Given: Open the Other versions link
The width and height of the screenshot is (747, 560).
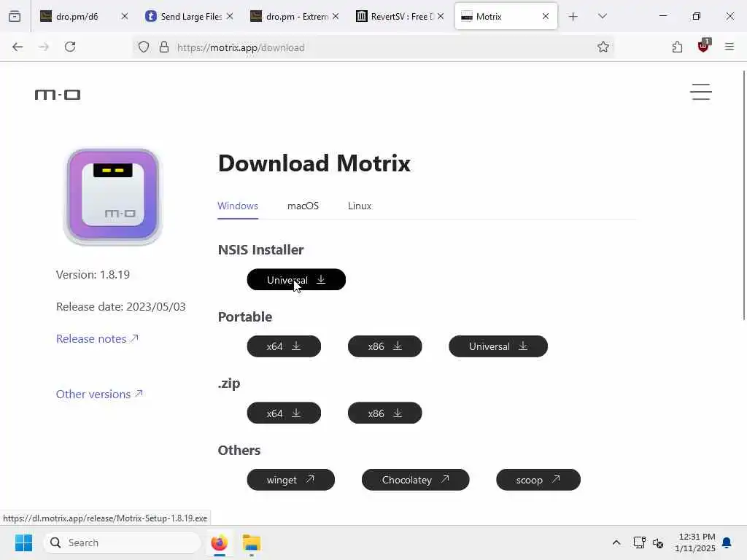Looking at the screenshot, I should click(x=99, y=394).
